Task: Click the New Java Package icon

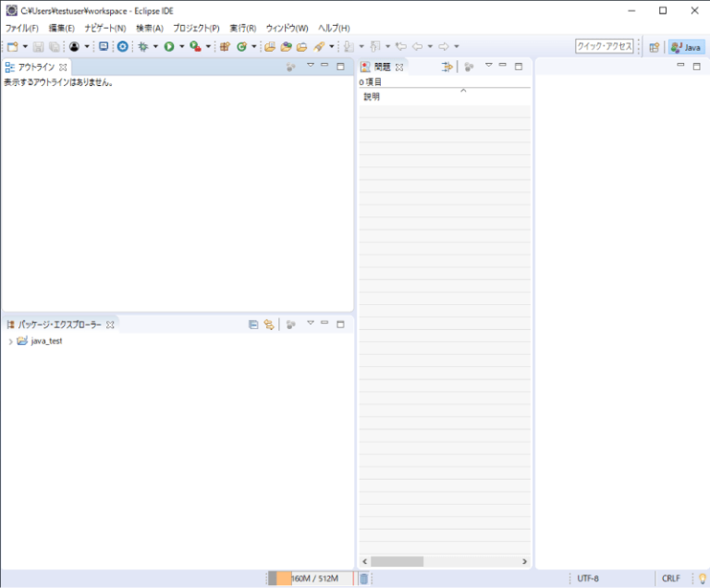Action: point(225,46)
